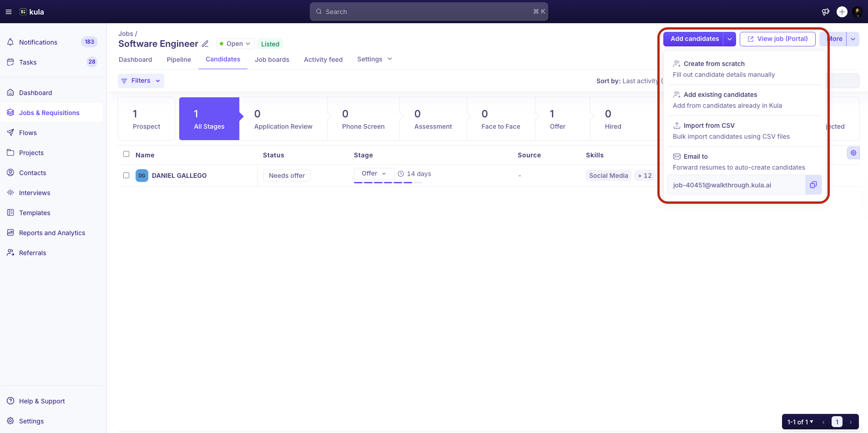Screen dimensions: 868x433
Task: Click the Flows paper plane icon
Action: (10, 132)
